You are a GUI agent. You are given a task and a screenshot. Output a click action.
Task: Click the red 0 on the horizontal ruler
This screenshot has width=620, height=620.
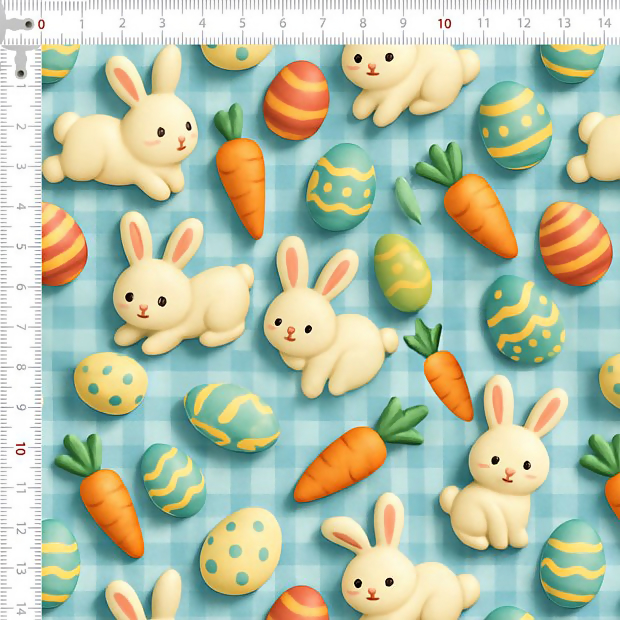pos(41,23)
